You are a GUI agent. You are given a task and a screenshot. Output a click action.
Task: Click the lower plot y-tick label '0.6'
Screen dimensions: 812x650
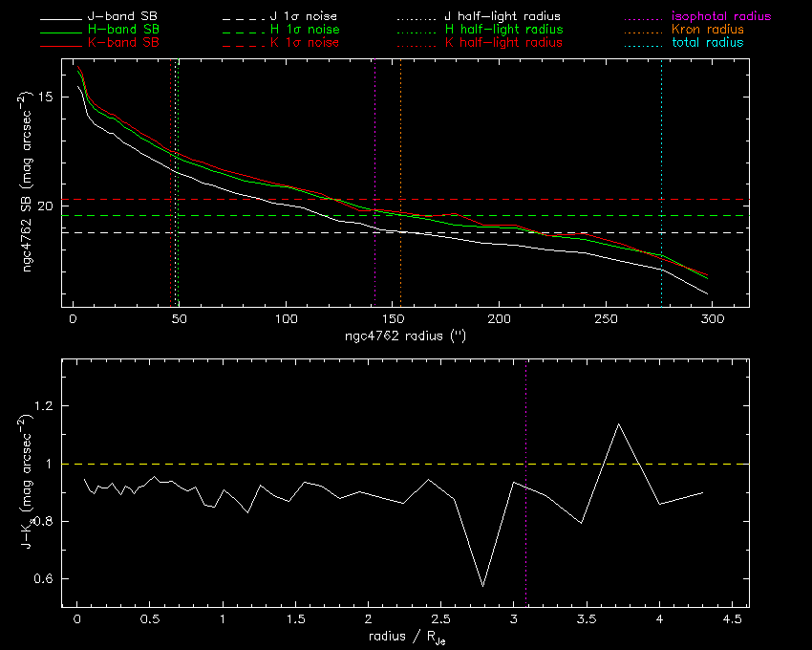(x=44, y=578)
